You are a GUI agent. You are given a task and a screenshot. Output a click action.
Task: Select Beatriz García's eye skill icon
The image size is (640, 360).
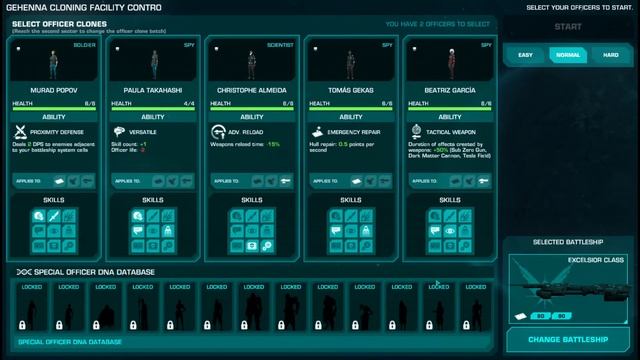tap(450, 231)
